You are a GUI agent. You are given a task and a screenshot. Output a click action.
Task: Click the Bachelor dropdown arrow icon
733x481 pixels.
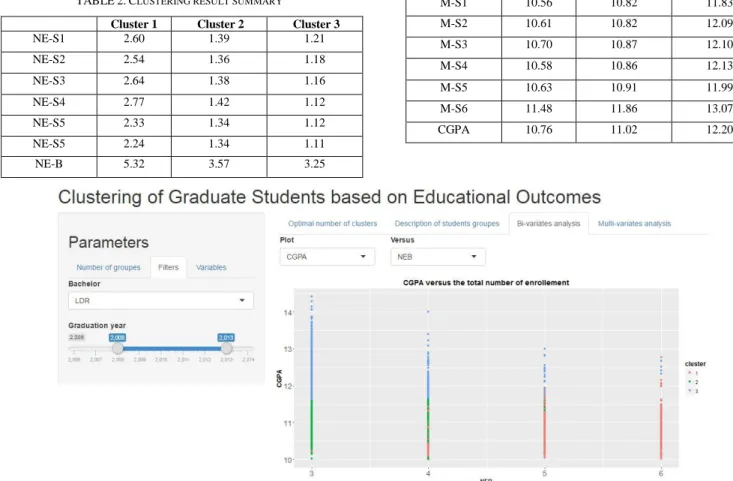(242, 300)
